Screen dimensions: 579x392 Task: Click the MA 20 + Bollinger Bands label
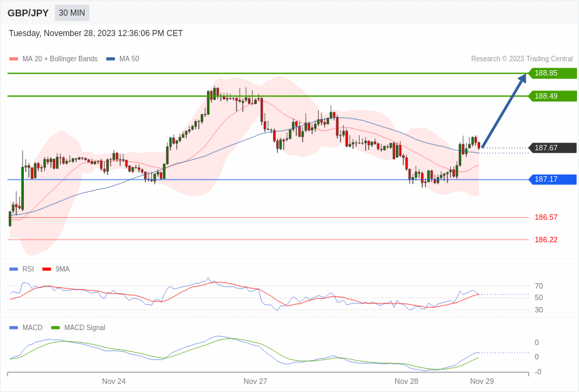pos(60,59)
